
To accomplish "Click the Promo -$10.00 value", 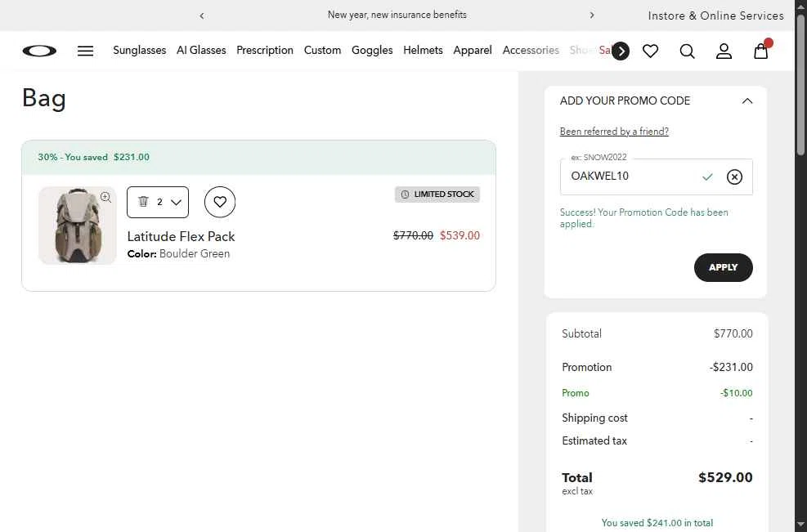I will point(737,393).
